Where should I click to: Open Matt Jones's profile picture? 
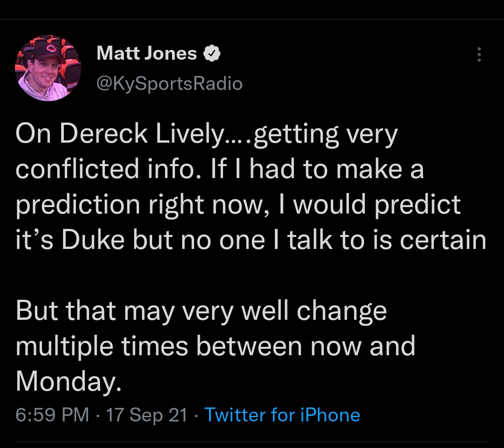(48, 68)
